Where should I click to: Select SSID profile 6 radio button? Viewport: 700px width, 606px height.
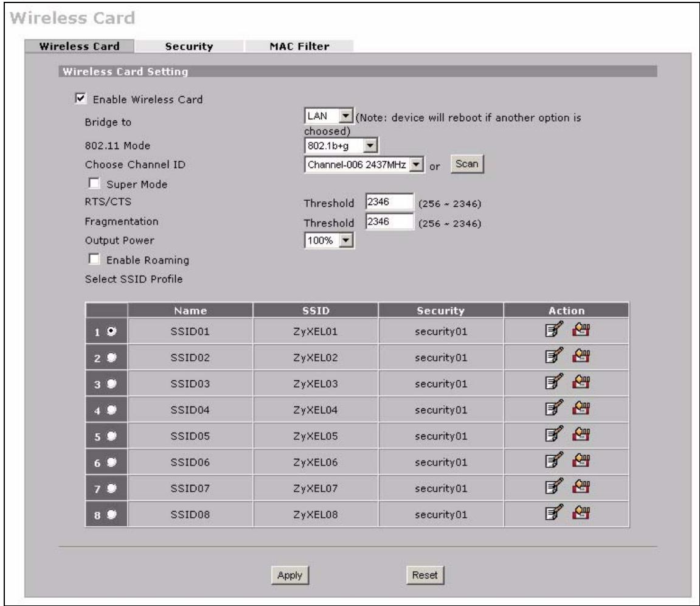pyautogui.click(x=112, y=462)
